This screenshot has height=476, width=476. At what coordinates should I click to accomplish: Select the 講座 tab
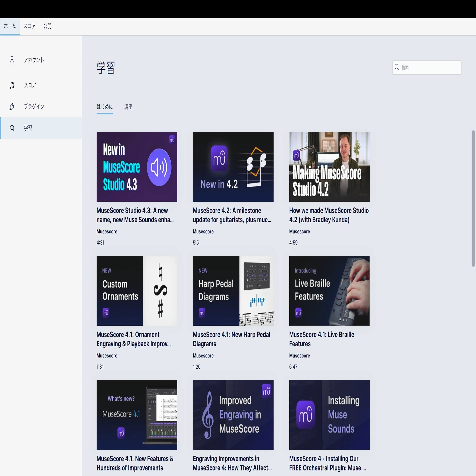click(x=128, y=107)
